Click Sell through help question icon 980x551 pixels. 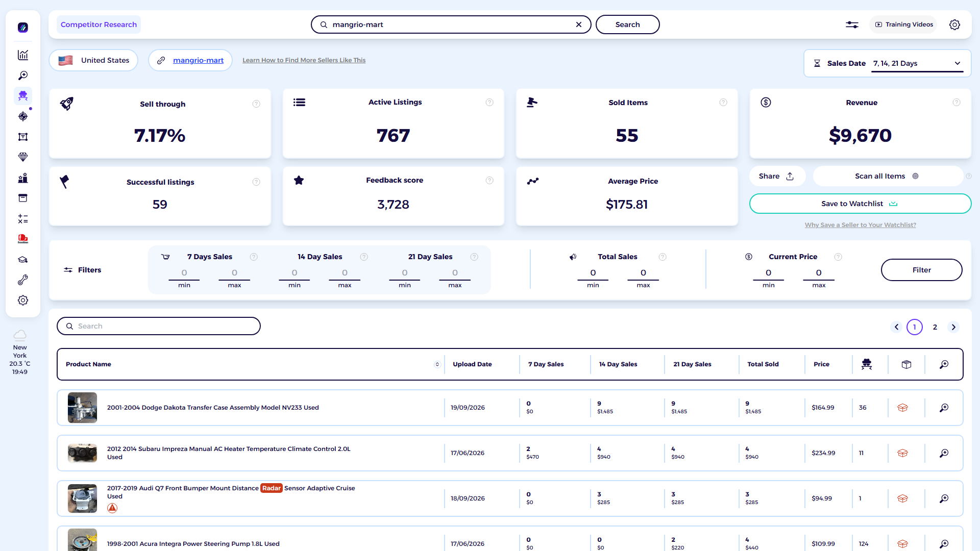click(256, 104)
